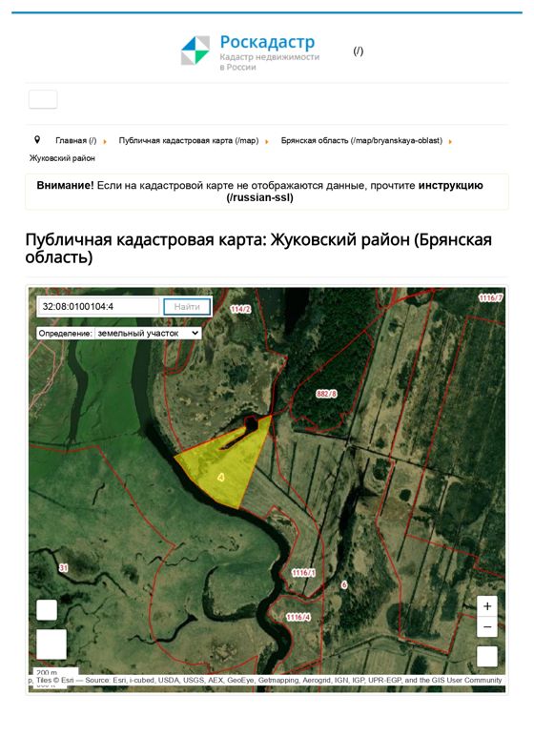This screenshot has height=756, width=534.
Task: Open the Главная breadcrumb link
Action: point(75,141)
